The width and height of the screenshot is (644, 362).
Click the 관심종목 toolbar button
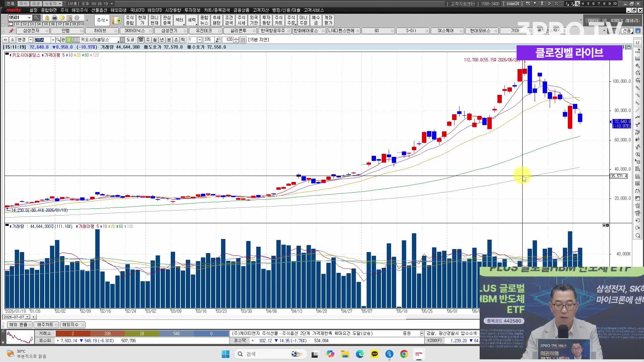[x=167, y=20]
